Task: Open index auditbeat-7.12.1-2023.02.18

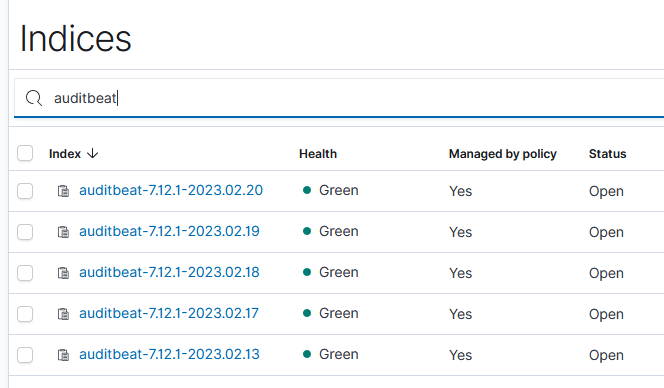Action: [x=169, y=272]
